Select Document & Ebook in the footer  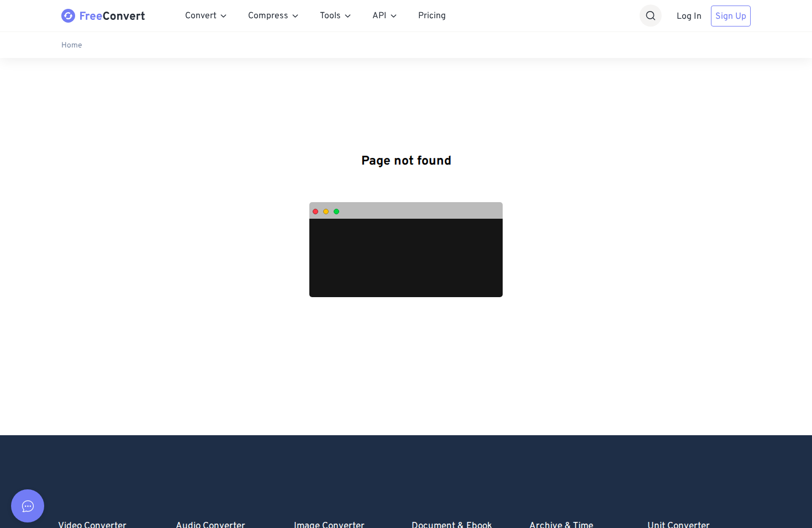tap(451, 524)
